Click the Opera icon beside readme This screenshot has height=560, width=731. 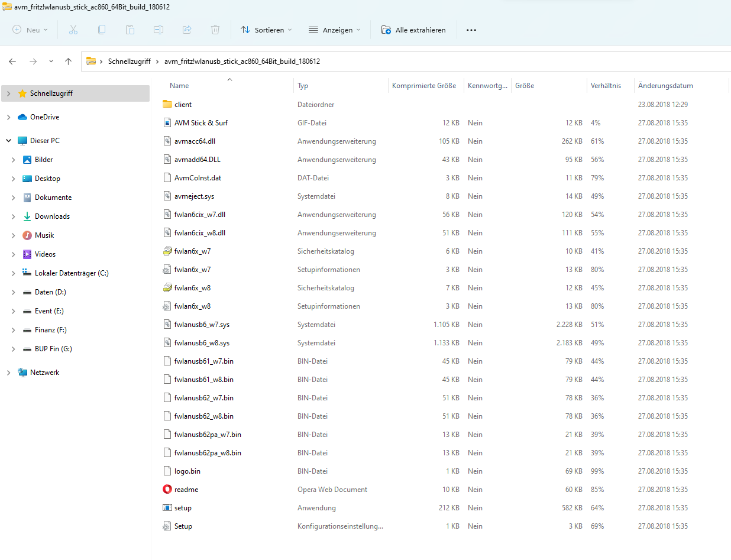(x=167, y=489)
